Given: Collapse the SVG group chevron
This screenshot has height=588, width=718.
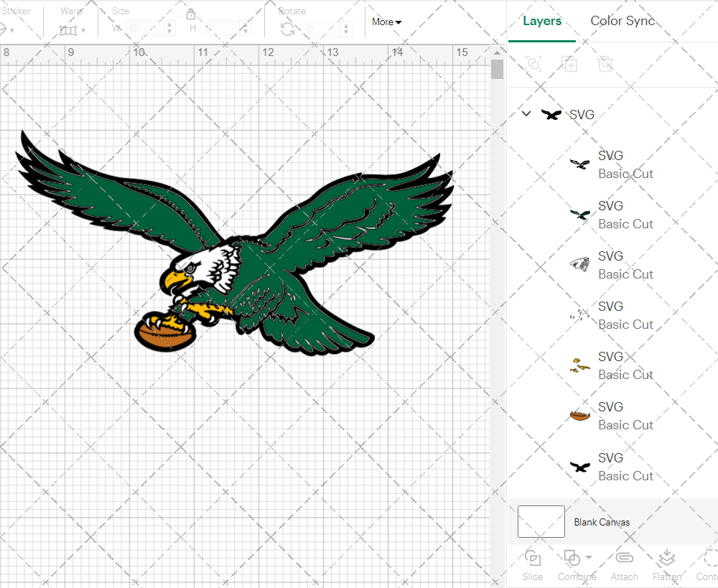Looking at the screenshot, I should 526,113.
